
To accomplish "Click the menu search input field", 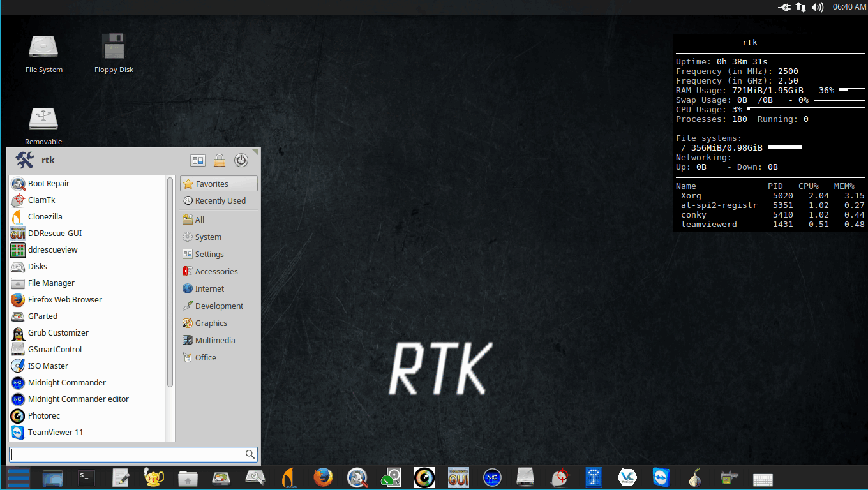I will (133, 454).
